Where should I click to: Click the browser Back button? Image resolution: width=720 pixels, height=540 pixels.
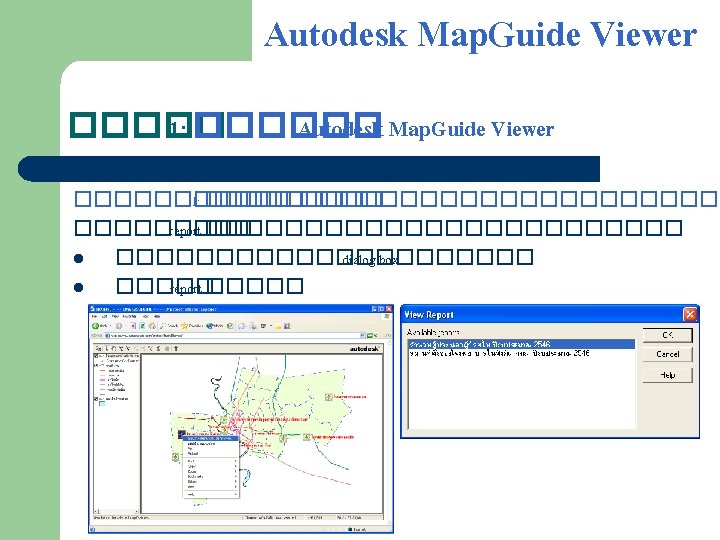click(x=100, y=326)
